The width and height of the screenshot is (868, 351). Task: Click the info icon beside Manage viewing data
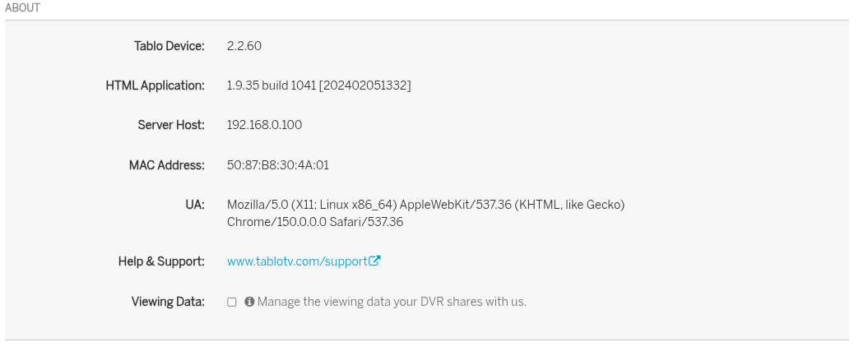[x=249, y=301]
